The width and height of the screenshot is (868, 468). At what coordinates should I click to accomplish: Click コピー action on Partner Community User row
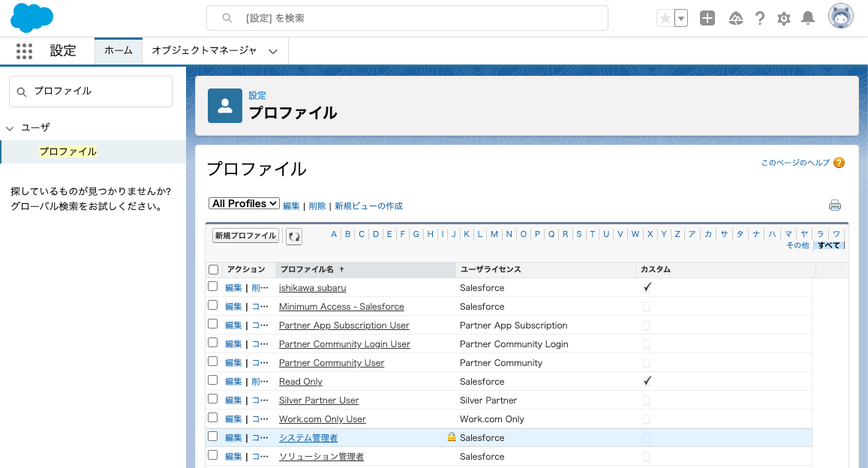click(x=260, y=363)
